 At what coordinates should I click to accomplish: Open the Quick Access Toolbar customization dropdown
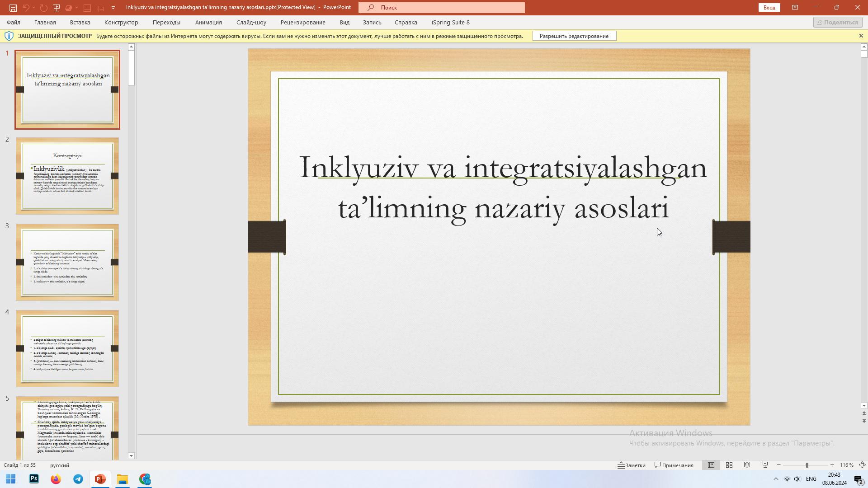112,7
